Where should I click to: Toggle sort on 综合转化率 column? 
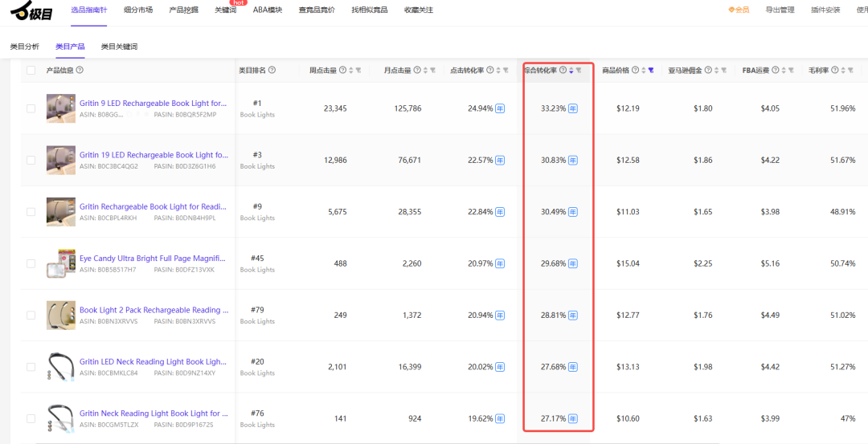click(x=571, y=70)
